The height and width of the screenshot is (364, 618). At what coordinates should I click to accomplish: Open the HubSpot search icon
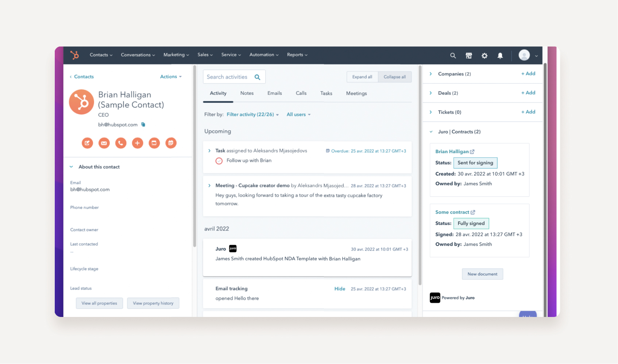pos(453,55)
